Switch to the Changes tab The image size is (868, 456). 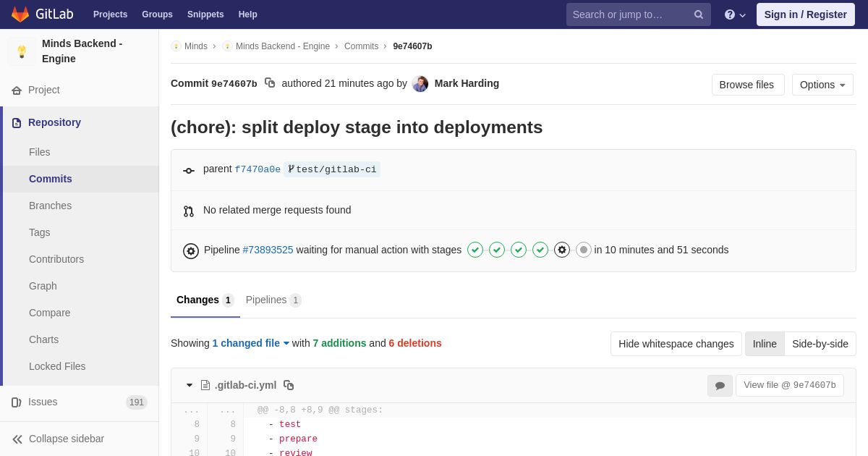[x=205, y=300]
